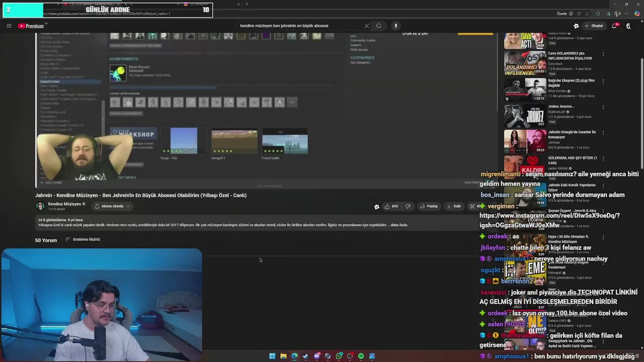Viewport: 644px width, 362px height.
Task: Like the video with 855 likes
Action: [x=391, y=206]
